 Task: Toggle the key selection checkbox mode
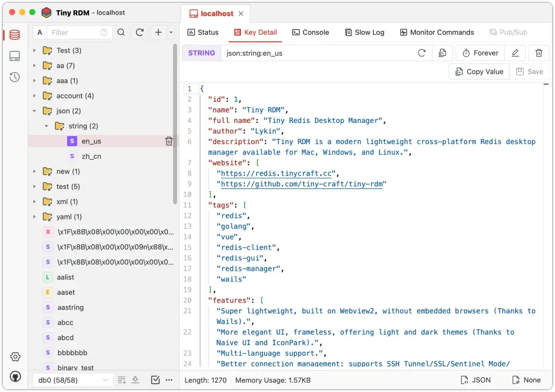[x=155, y=380]
